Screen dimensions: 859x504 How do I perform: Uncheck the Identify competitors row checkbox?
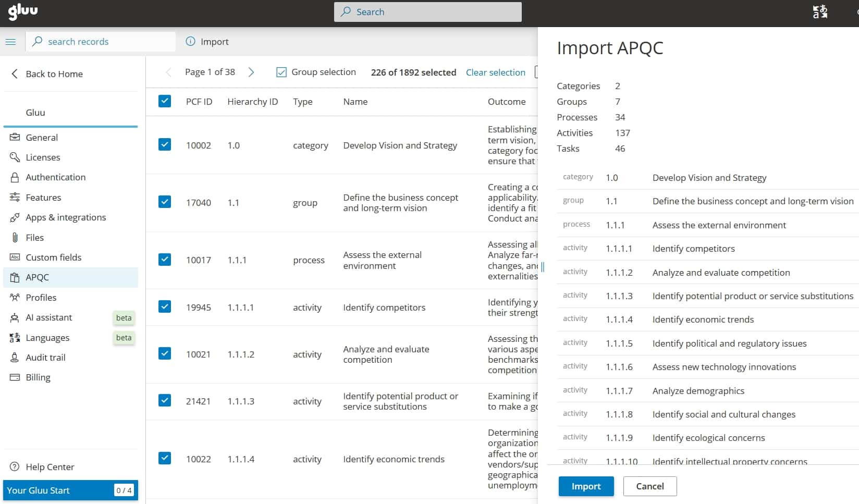pos(165,306)
